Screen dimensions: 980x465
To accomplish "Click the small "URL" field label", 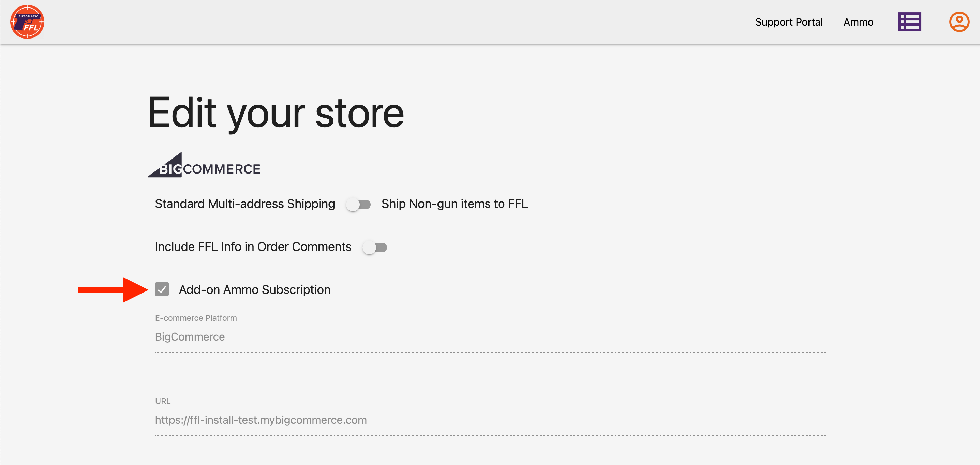I will pos(163,401).
